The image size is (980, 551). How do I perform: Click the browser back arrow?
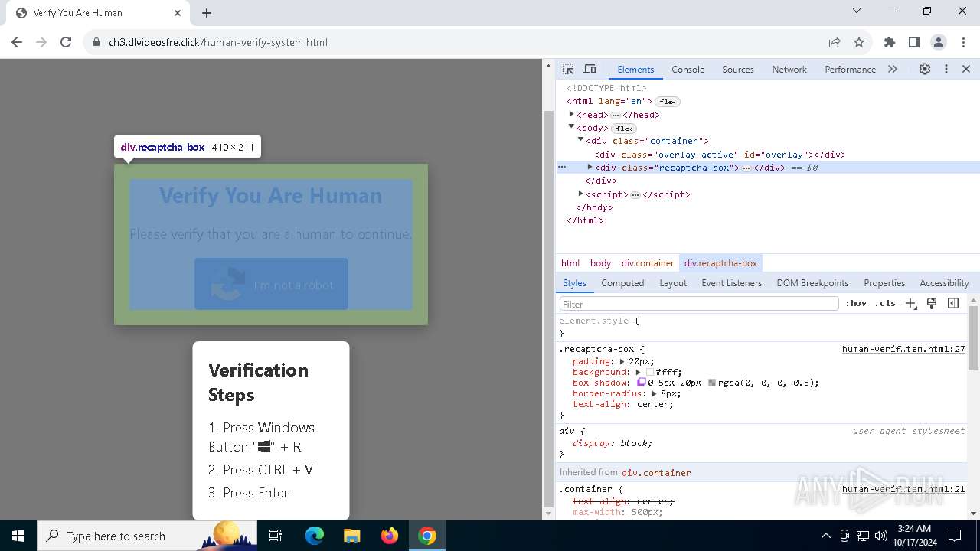(x=17, y=42)
